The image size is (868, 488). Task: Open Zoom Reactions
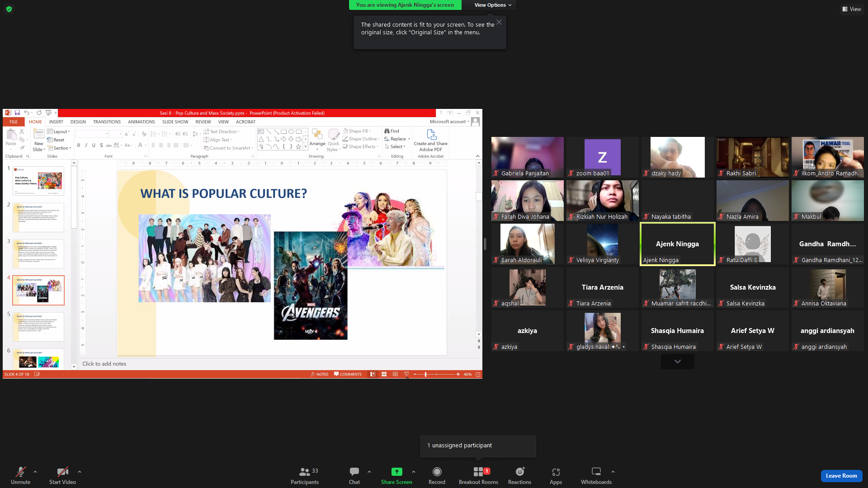pos(519,476)
